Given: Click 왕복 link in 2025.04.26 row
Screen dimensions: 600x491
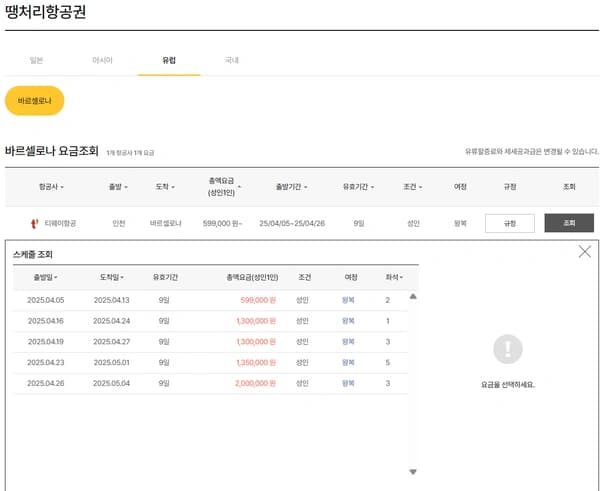Looking at the screenshot, I should point(348,383).
